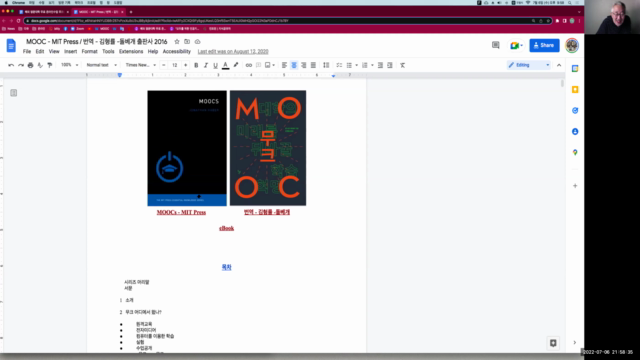Viewport: 640px width, 360px height.
Task: Click the Share button
Action: [x=544, y=45]
